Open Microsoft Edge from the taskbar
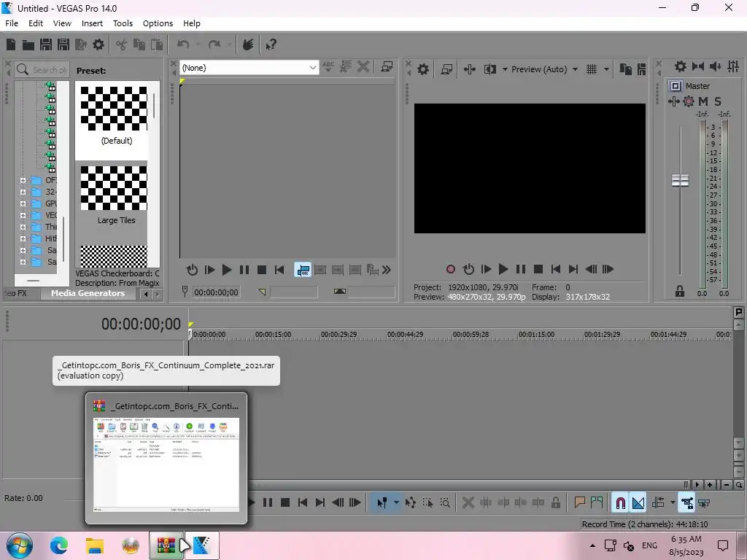Screen dimensions: 747x560 [59, 545]
